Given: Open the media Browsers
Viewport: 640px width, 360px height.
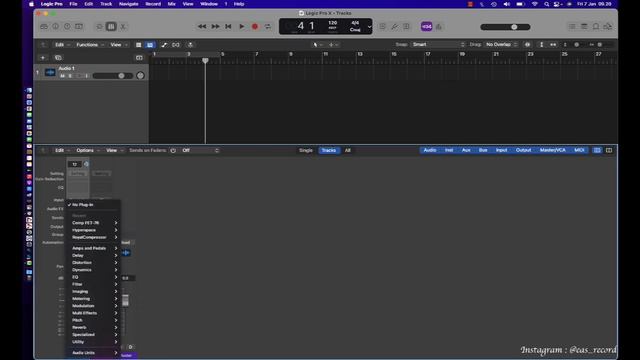Looking at the screenshot, I should [x=608, y=27].
